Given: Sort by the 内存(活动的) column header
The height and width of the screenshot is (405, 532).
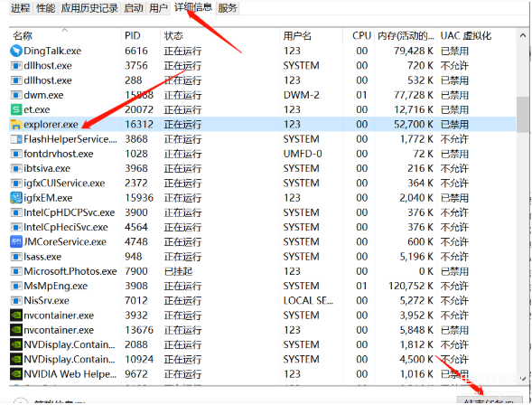Looking at the screenshot, I should 406,35.
